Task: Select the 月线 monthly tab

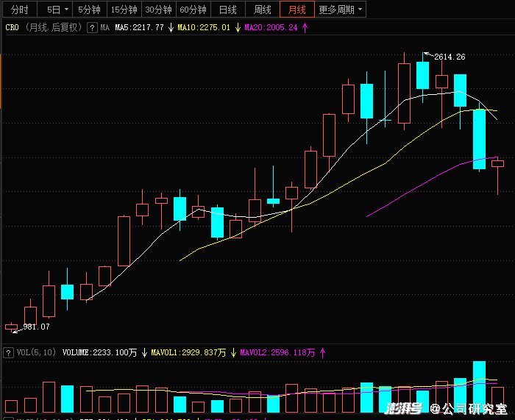Action: coord(297,10)
